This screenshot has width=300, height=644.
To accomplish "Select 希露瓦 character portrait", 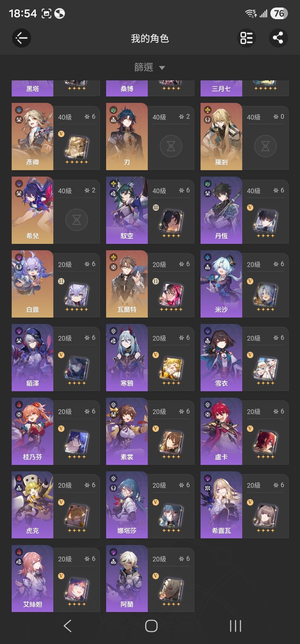I will 221,505.
